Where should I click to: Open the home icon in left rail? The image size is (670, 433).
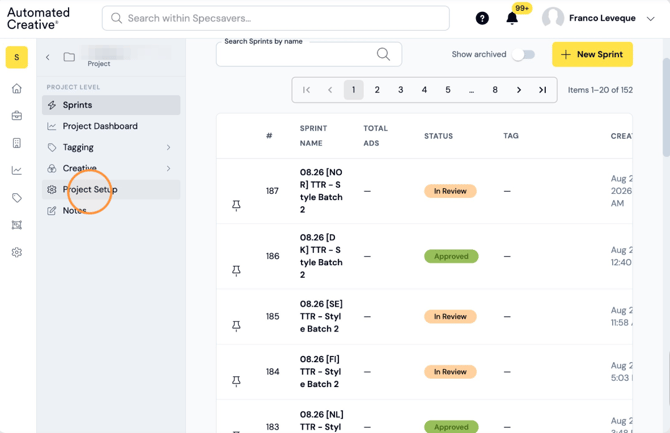[17, 88]
